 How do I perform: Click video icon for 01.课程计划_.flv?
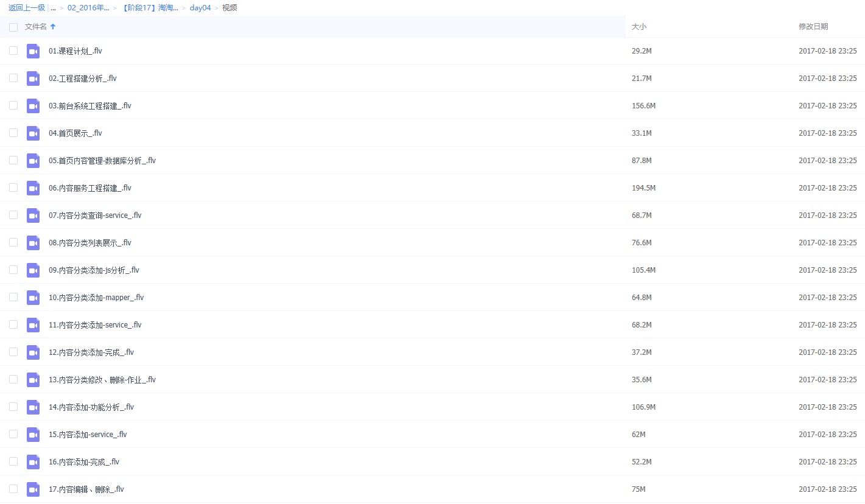pyautogui.click(x=33, y=51)
